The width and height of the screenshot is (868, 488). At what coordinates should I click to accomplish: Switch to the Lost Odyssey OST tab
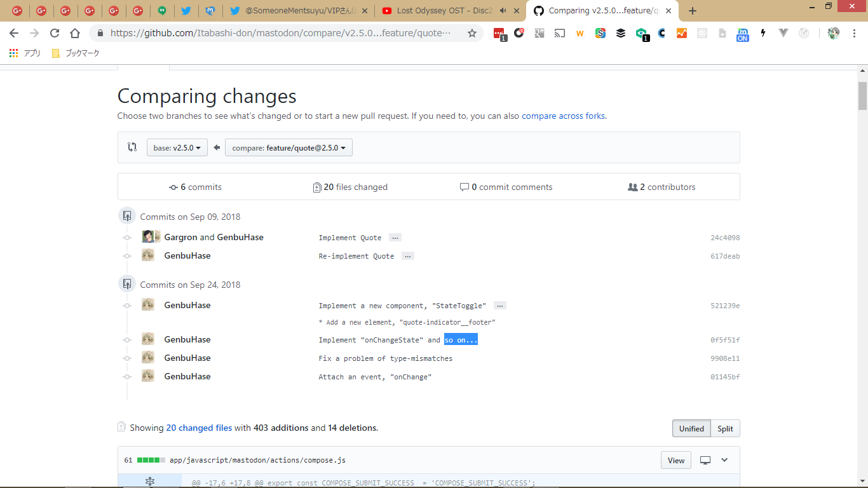click(x=445, y=11)
